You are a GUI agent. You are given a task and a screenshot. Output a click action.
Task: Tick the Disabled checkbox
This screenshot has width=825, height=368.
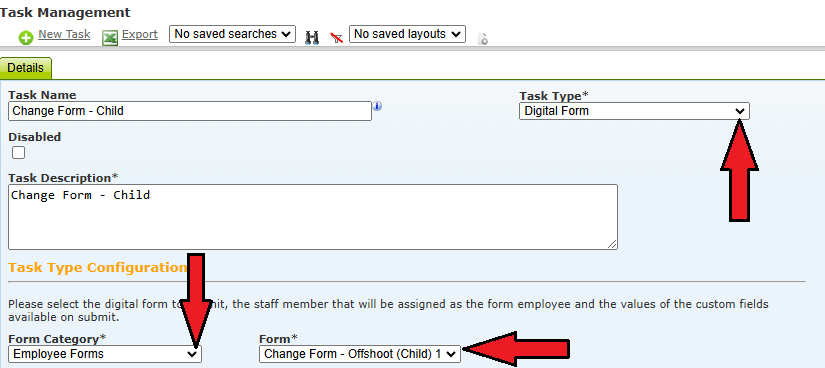[x=18, y=153]
